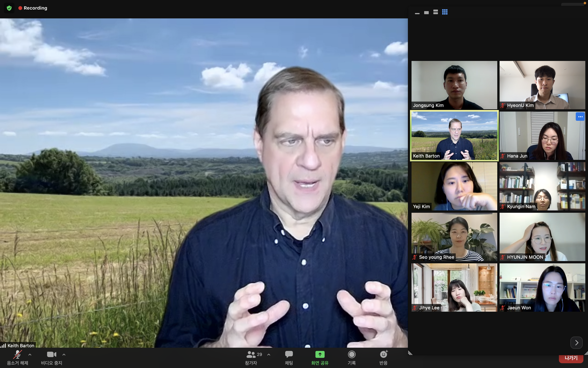The width and height of the screenshot is (588, 368).
Task: Click the participant count 29
Action: [x=260, y=354]
